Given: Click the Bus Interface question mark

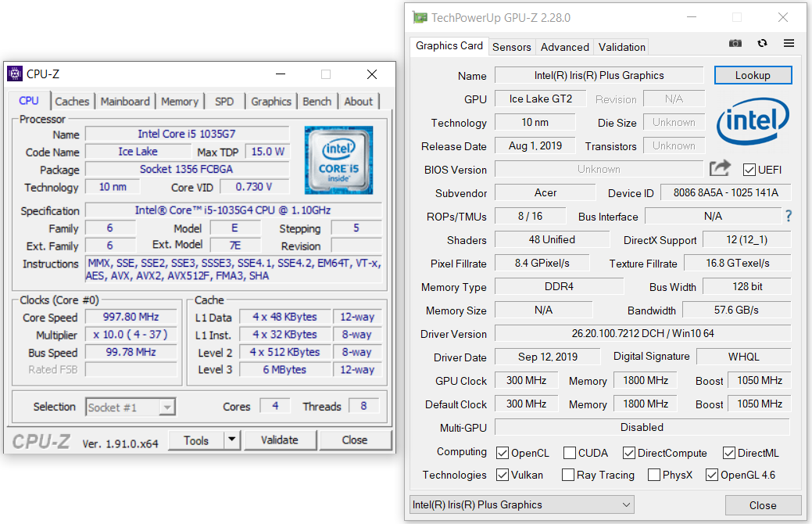Looking at the screenshot, I should [789, 216].
